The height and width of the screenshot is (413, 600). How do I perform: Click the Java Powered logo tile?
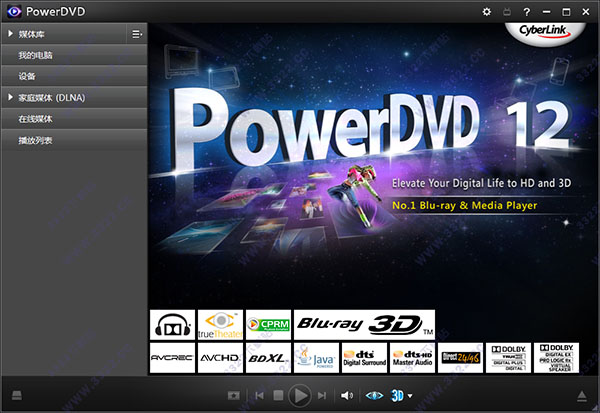point(316,357)
